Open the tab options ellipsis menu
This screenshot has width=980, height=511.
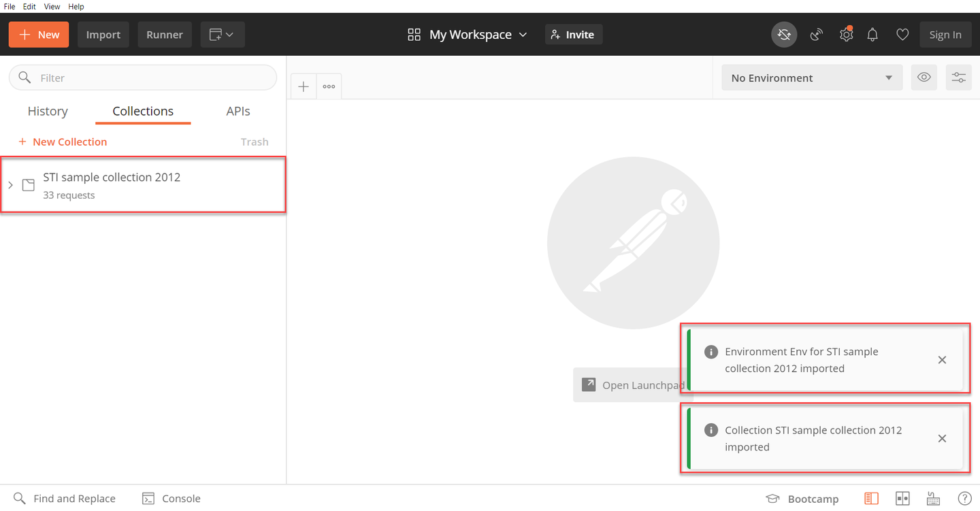coord(329,86)
